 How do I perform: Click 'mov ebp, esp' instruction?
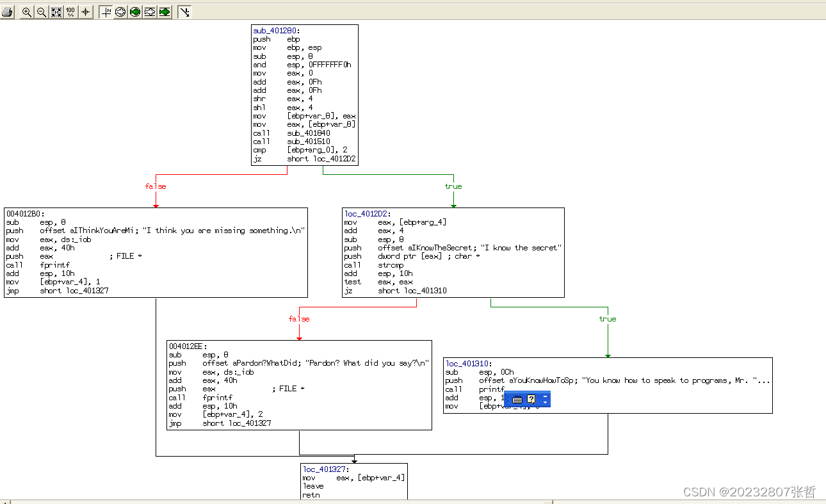point(287,47)
